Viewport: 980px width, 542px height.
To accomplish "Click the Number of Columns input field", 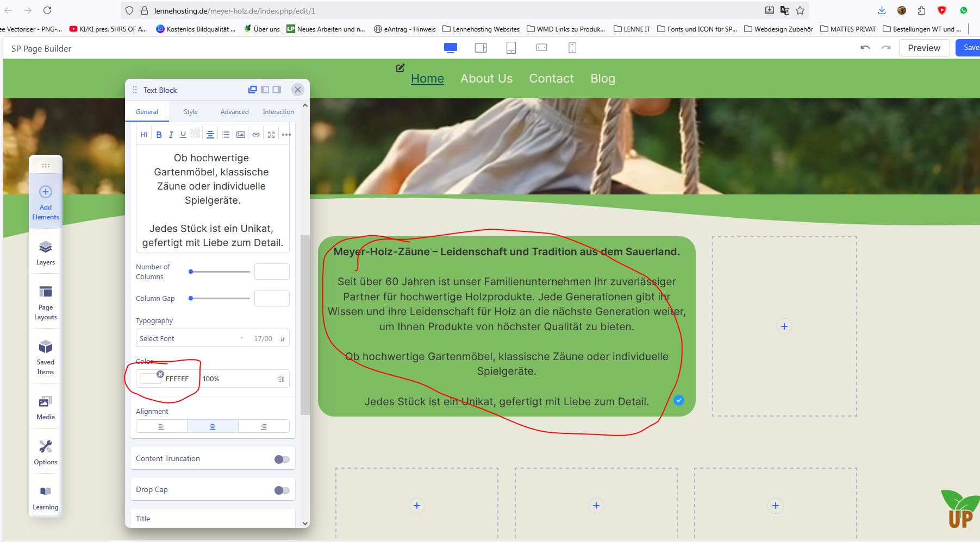I will [272, 272].
